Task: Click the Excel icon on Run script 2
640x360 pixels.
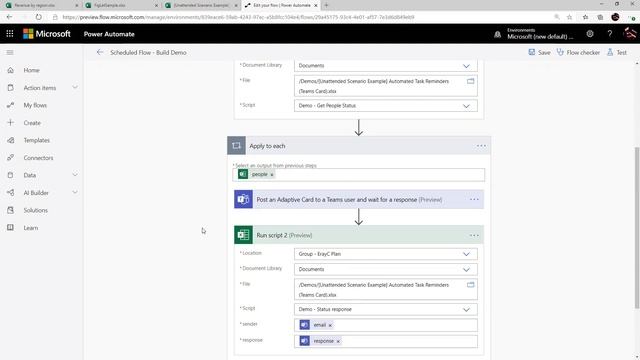Action: coord(243,235)
